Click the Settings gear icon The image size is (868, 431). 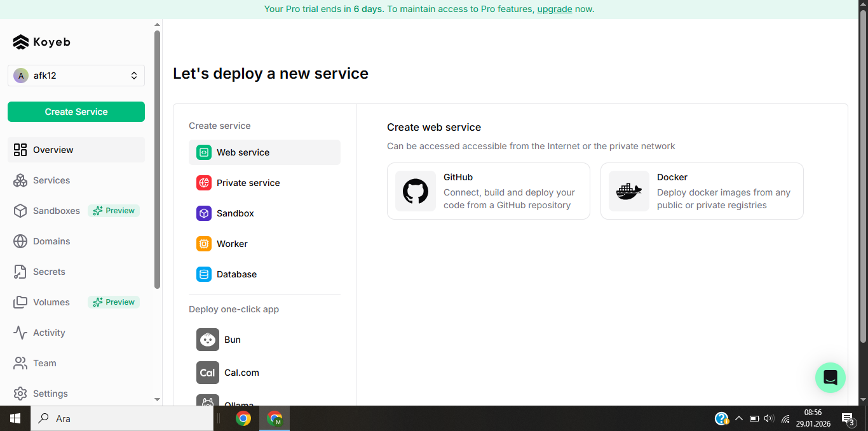(x=20, y=394)
